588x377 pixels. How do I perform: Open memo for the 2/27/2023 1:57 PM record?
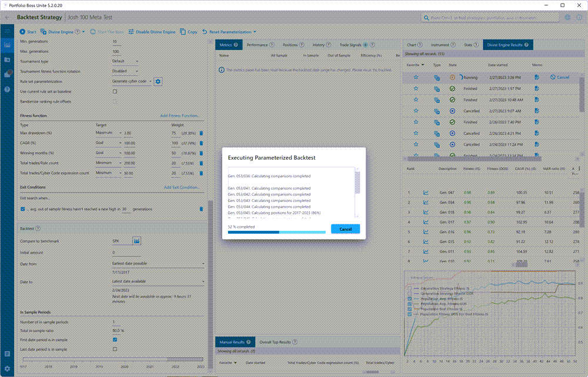(537, 89)
